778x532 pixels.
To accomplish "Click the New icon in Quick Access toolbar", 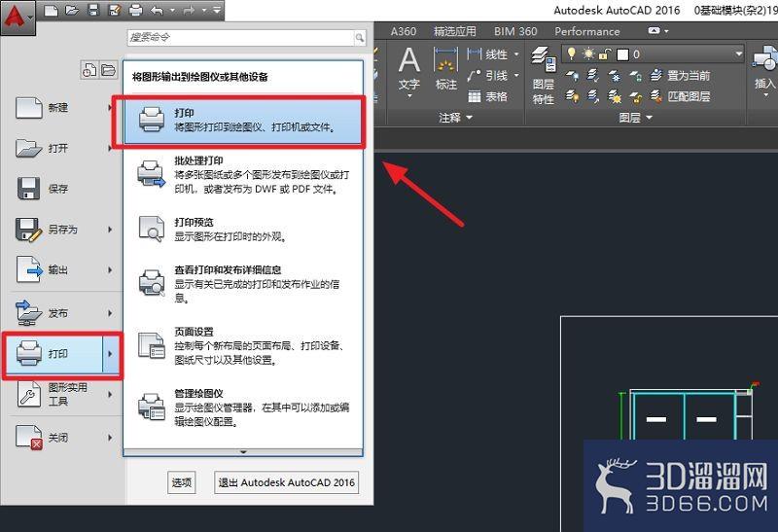I will click(51, 10).
